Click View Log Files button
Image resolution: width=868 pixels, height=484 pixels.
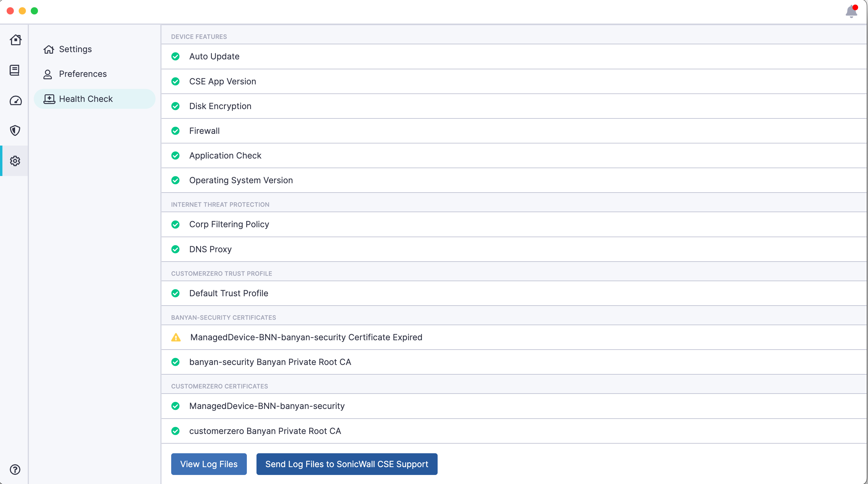209,464
